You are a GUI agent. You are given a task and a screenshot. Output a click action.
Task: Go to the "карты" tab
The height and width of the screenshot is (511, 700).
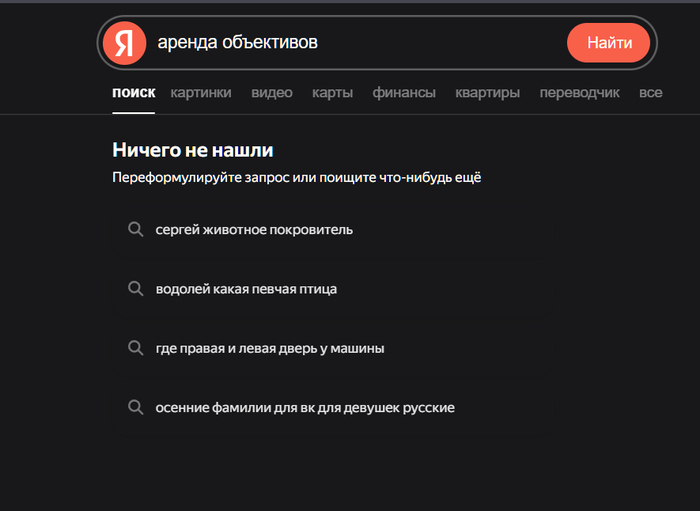point(332,93)
